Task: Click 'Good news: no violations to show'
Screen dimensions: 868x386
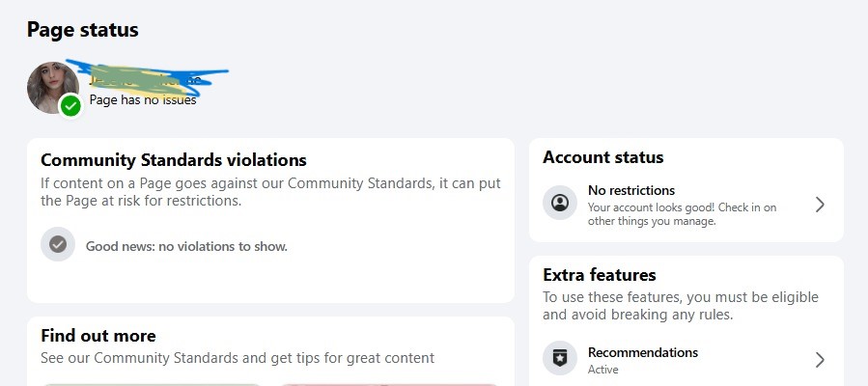Action: (186, 246)
